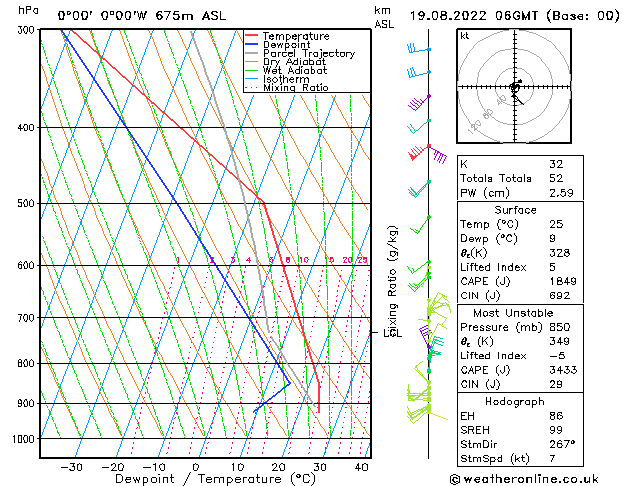Click the 400 hPa pressure label
629x486 pixels.
[x=28, y=128]
